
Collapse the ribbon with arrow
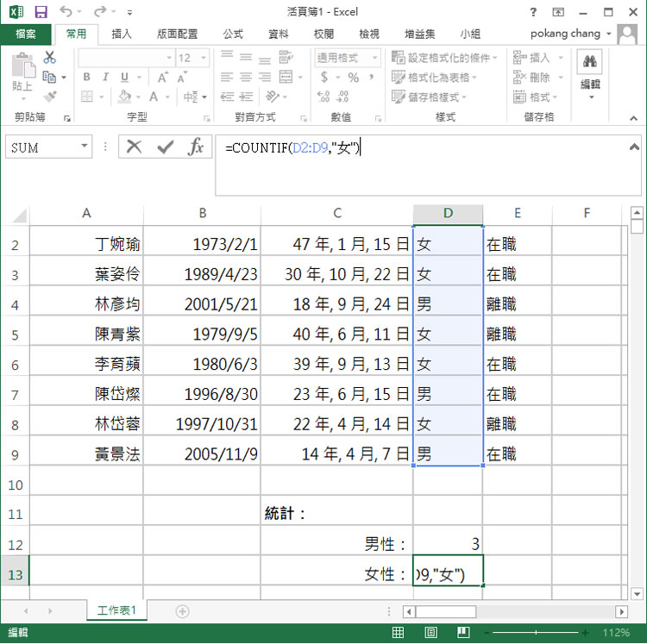pos(633,118)
